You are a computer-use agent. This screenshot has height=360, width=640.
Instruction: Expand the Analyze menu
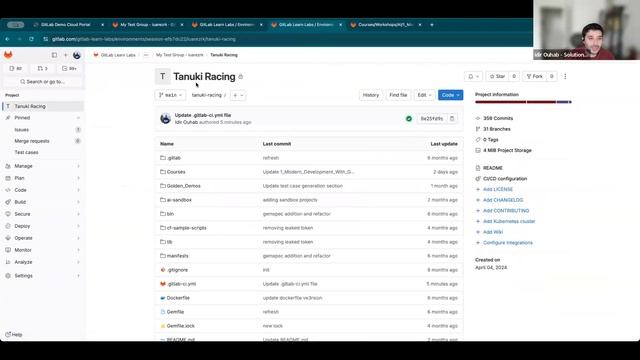pos(43,262)
